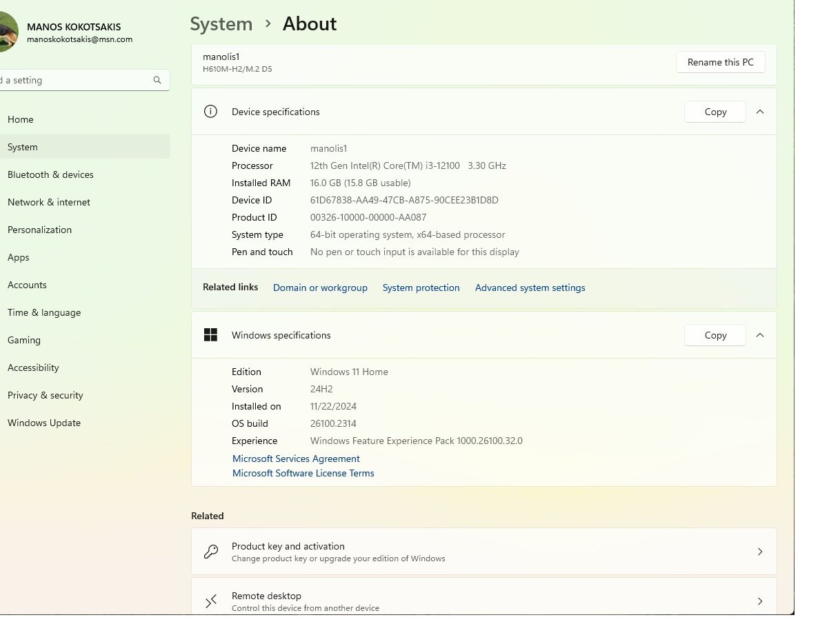
Task: Select Personalization in the sidebar
Action: 39,230
